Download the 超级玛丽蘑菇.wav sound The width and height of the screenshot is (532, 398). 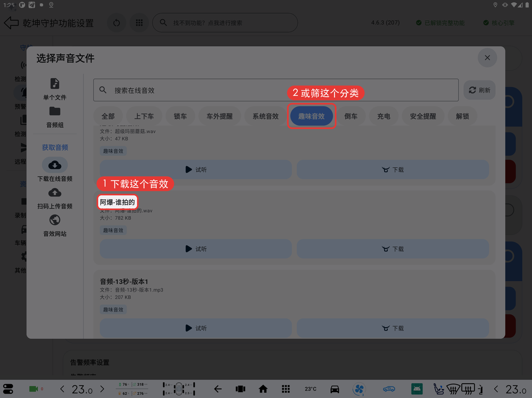[393, 170]
